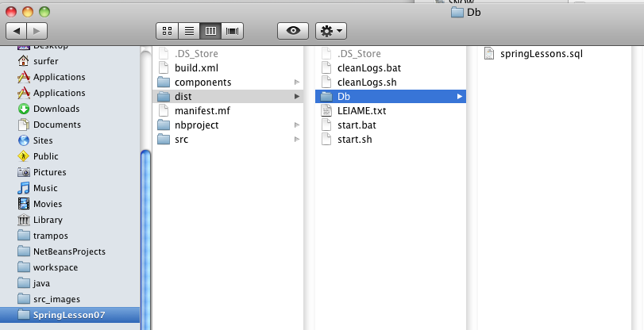Expand src folder arrow
Viewport: 644px width, 330px height.
point(296,139)
